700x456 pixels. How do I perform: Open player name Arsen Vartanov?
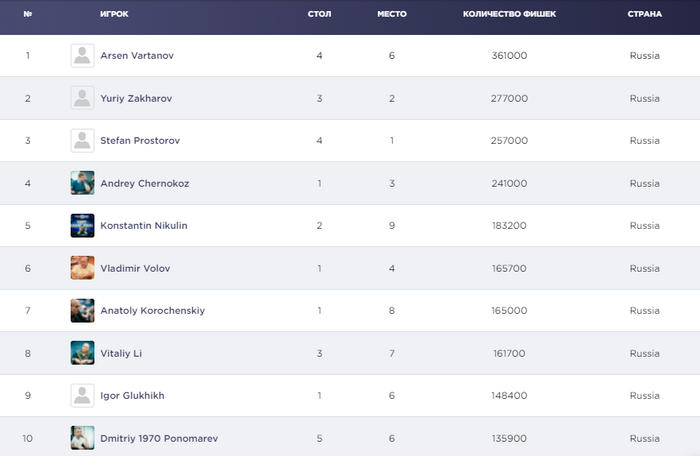(137, 56)
